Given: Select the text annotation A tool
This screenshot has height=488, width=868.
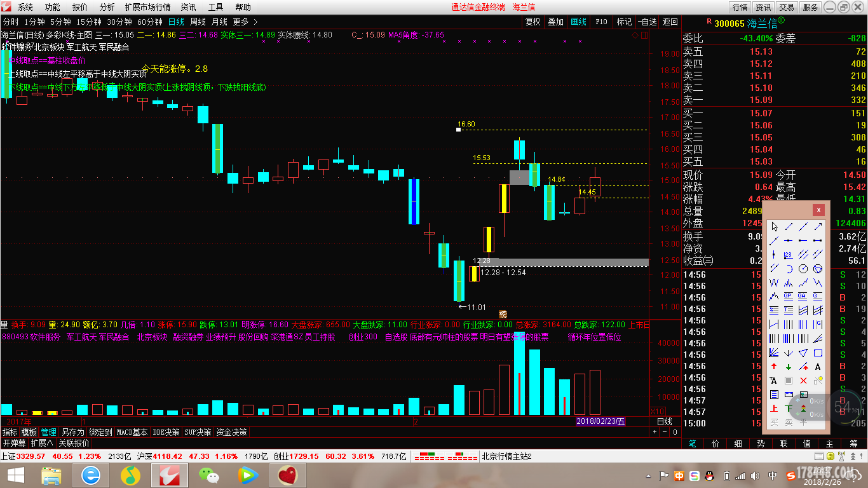Looking at the screenshot, I should click(x=818, y=367).
